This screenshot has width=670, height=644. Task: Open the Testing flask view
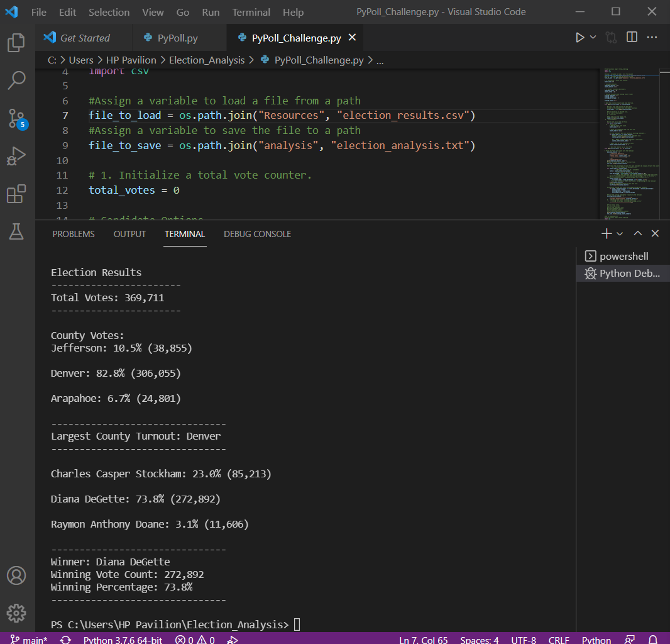(x=16, y=231)
